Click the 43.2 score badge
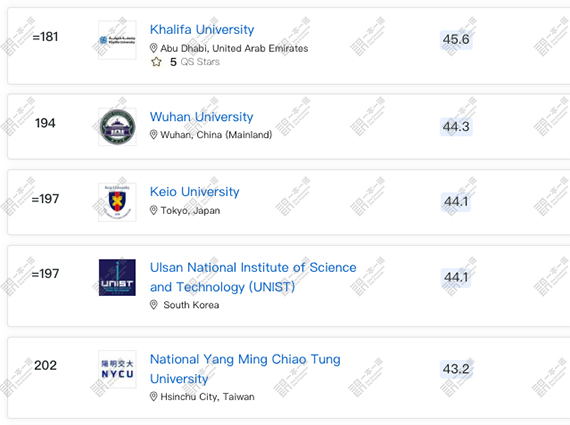This screenshot has height=425, width=570. coord(456,369)
